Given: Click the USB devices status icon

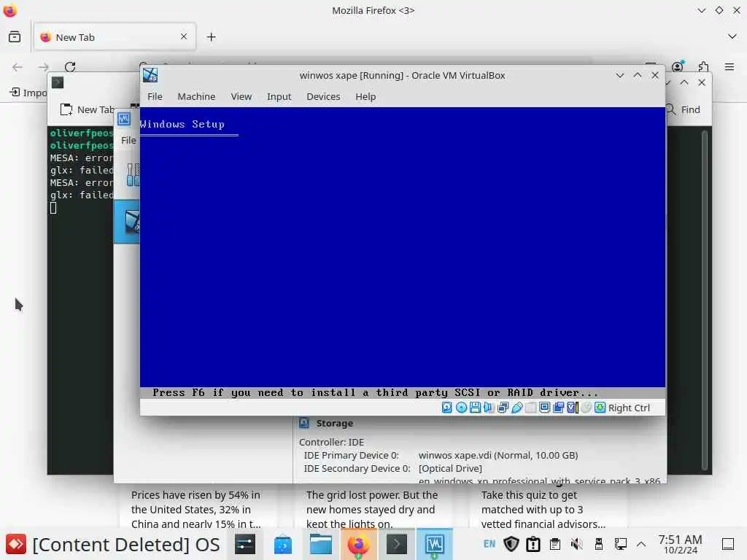Looking at the screenshot, I should (517, 408).
